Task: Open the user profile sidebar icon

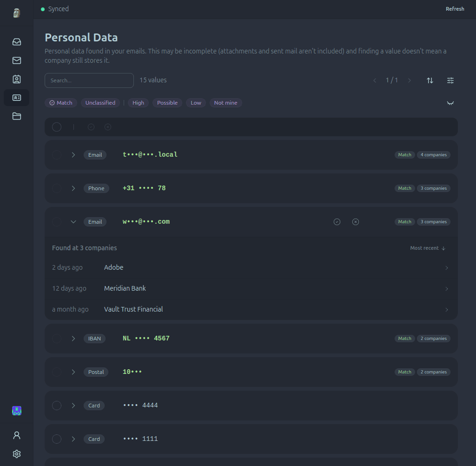Action: pos(17,435)
